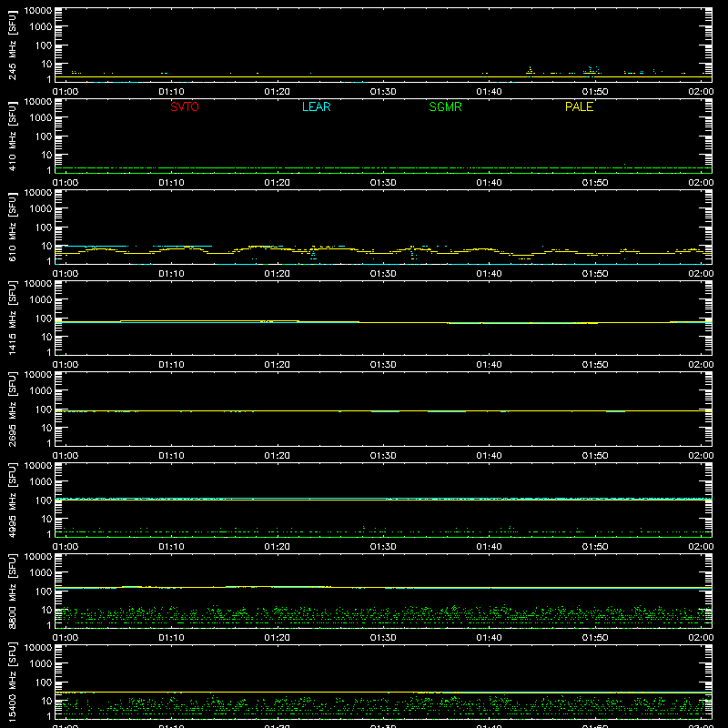Select the 245 MHz [SFU] axis title

[x=13, y=45]
